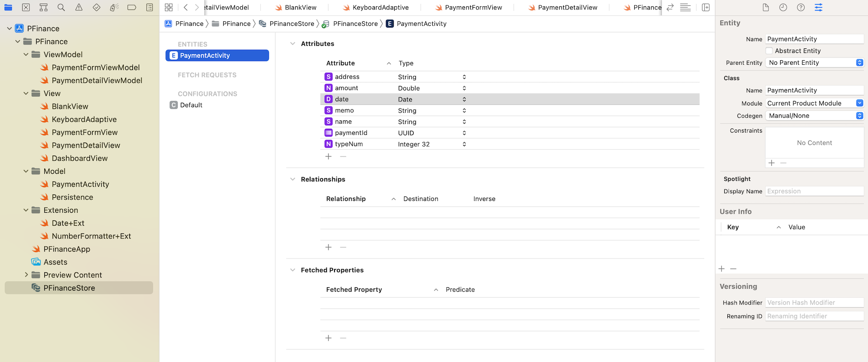Add a fetched property with plus
Screen dimensions: 868x362
click(329, 338)
